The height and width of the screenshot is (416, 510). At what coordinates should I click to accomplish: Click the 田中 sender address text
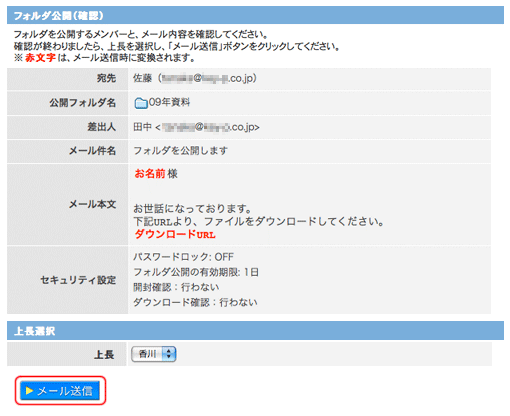click(196, 127)
